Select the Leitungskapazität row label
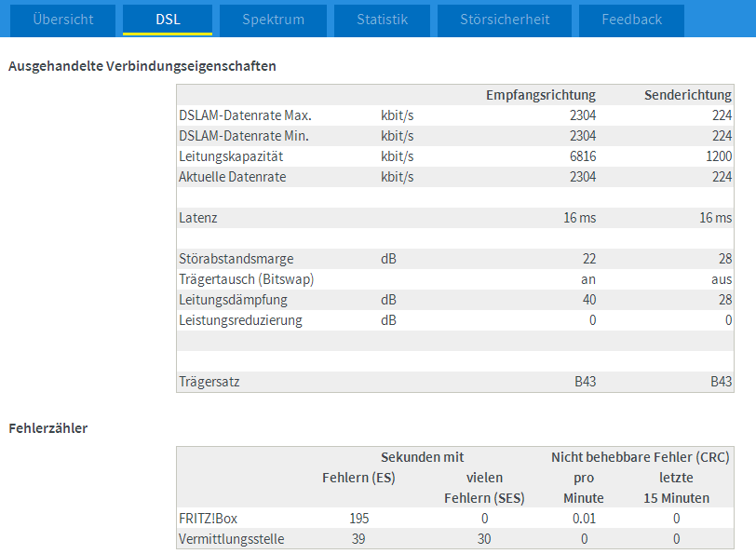 tap(230, 156)
